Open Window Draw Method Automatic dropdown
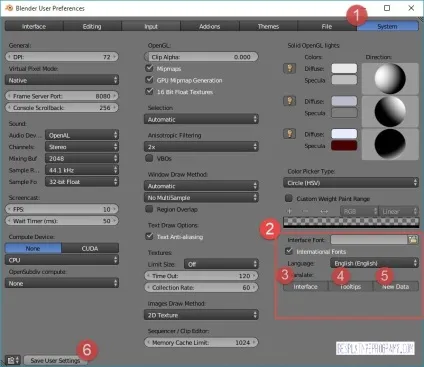This screenshot has height=367, width=424. click(201, 186)
